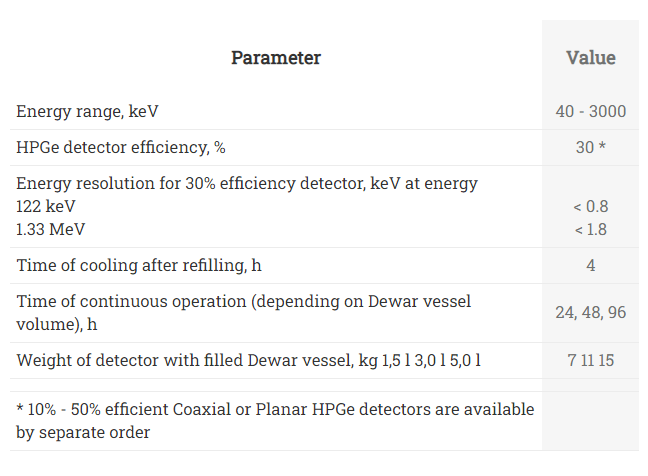Image resolution: width=648 pixels, height=476 pixels.
Task: Select Time of cooling after refilling label
Action: tap(139, 265)
